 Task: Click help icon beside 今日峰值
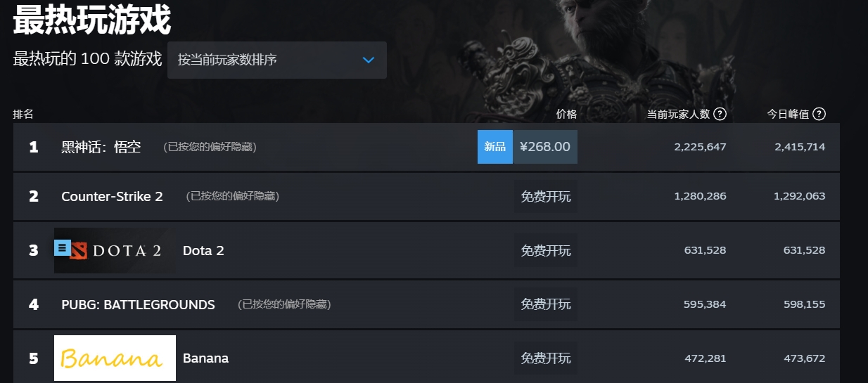(x=819, y=114)
